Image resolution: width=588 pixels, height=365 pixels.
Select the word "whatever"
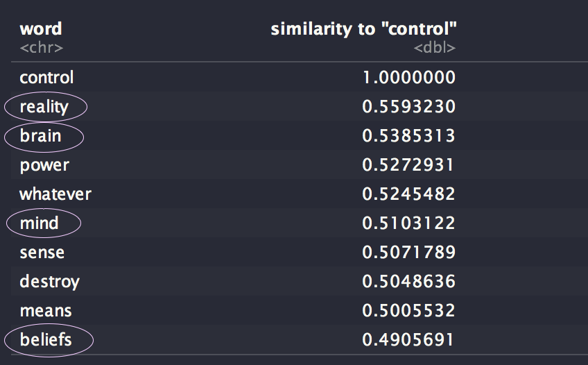pyautogui.click(x=55, y=194)
